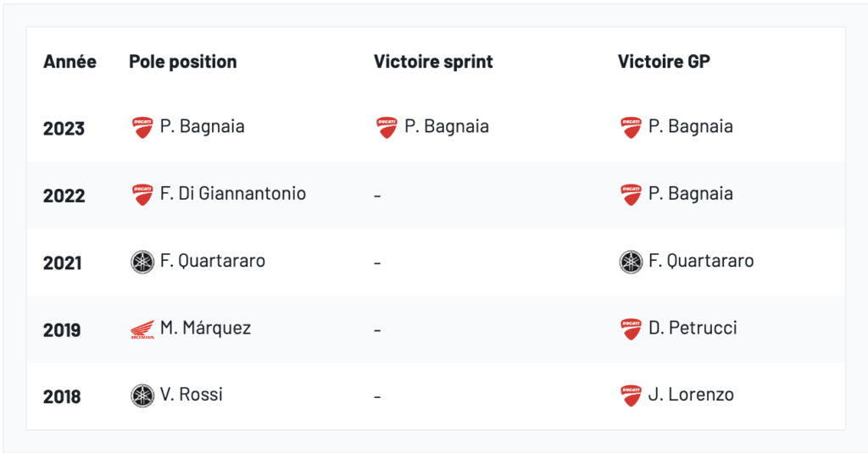Click the Victoire sprint column header

click(433, 62)
